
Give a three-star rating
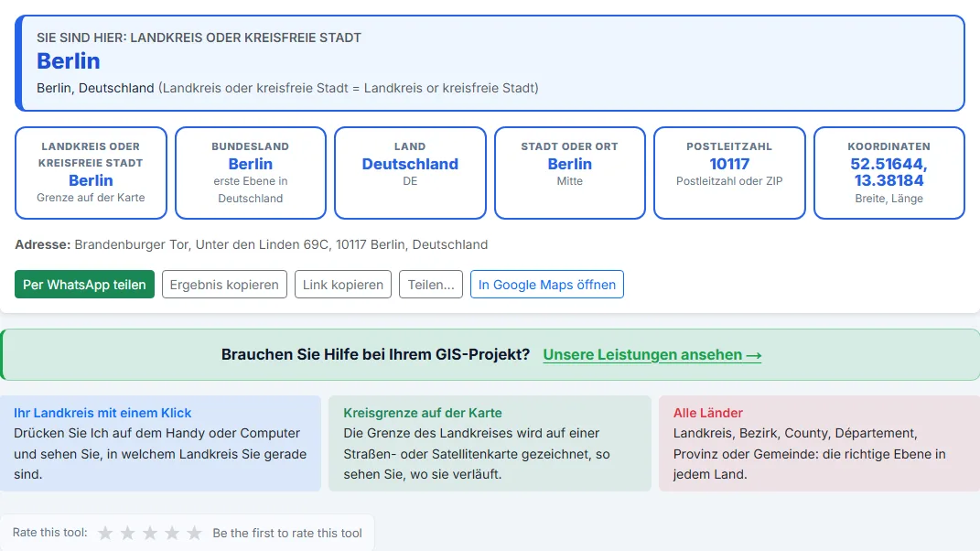click(x=150, y=533)
